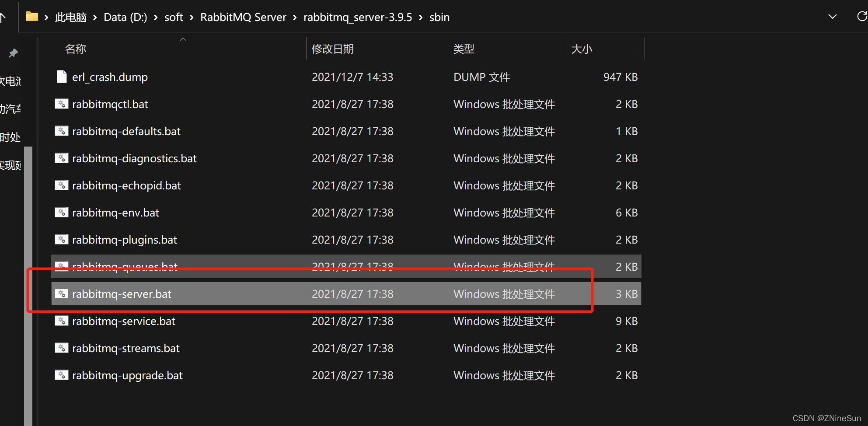
Task: Click the folder icon in address bar
Action: click(x=32, y=17)
